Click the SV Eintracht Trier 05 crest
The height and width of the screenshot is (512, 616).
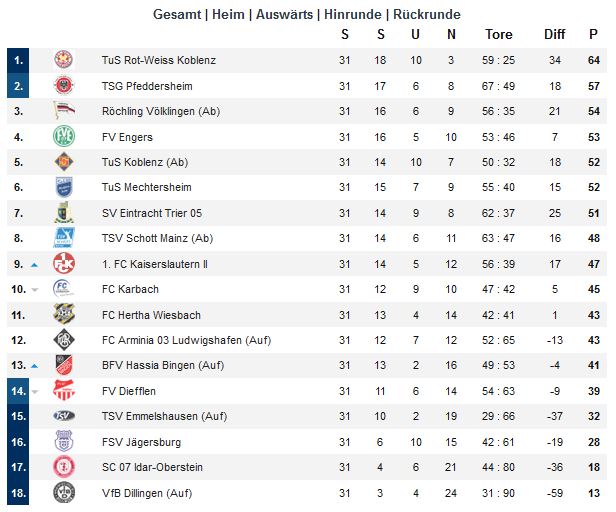click(x=64, y=213)
